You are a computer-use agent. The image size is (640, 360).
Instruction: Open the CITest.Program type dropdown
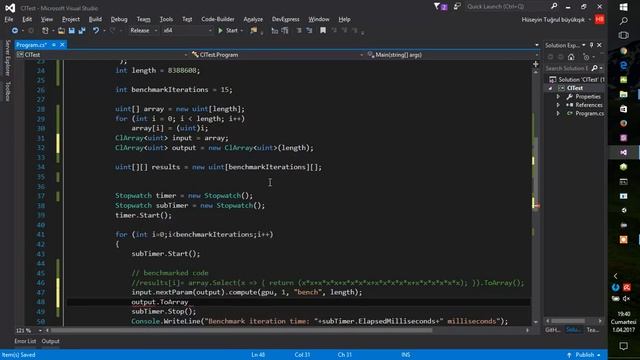click(277, 55)
